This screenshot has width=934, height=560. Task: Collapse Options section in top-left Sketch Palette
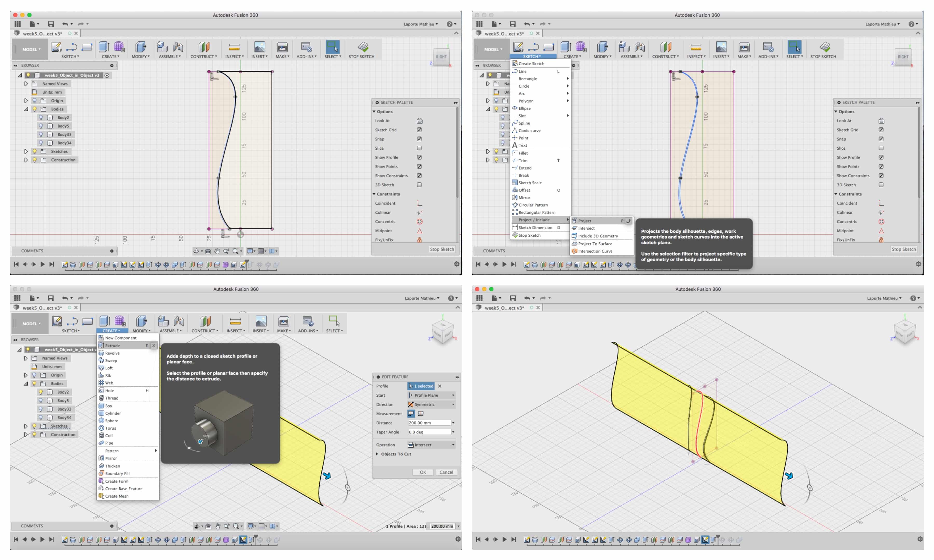374,111
